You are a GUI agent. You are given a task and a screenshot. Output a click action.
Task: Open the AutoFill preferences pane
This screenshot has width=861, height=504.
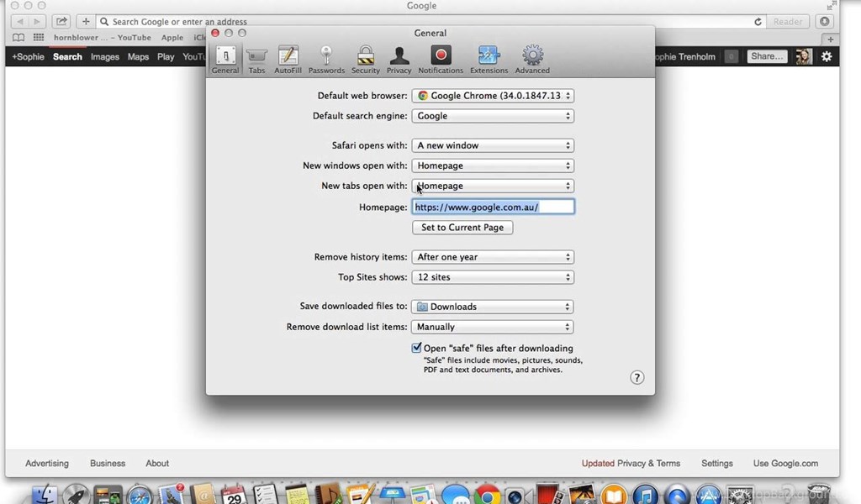(288, 60)
